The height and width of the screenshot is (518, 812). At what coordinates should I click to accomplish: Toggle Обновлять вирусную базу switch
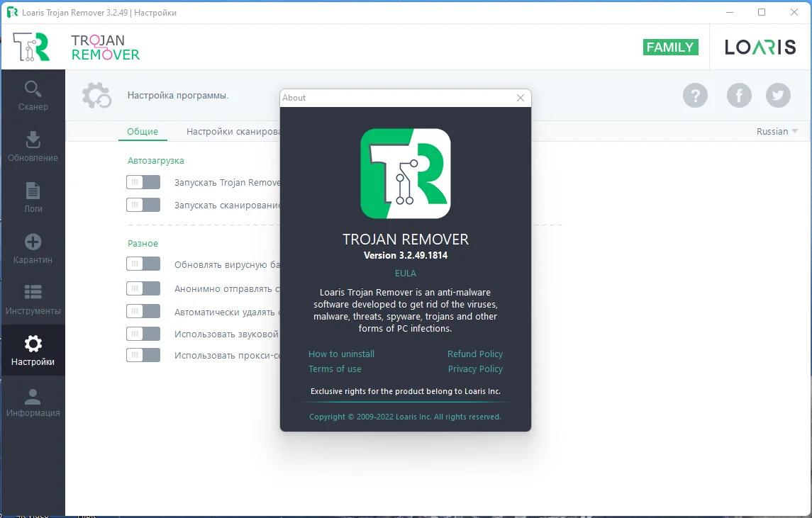[x=143, y=264]
